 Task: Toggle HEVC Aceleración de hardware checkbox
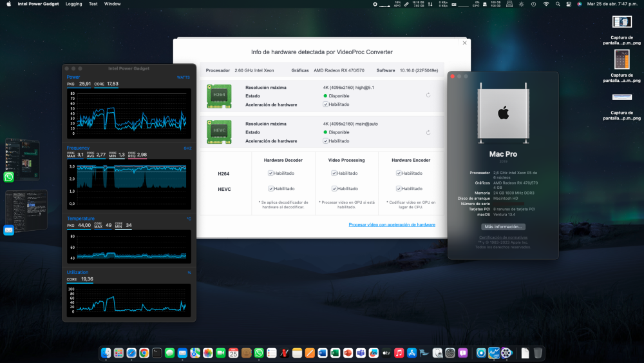325,141
